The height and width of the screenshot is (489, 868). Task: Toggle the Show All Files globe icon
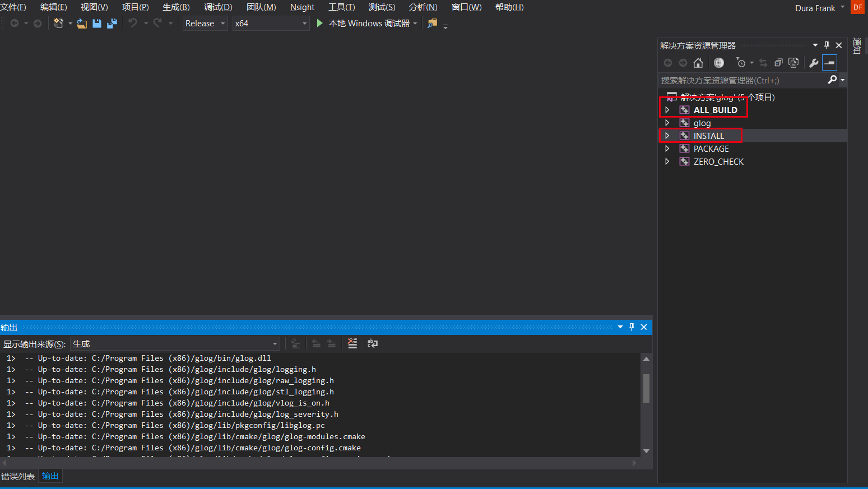coord(719,63)
